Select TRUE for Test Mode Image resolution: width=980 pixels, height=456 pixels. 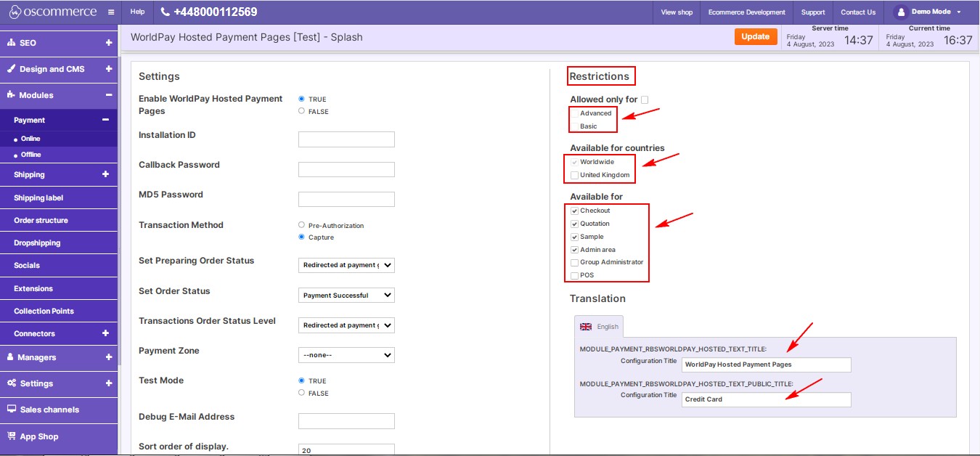301,380
